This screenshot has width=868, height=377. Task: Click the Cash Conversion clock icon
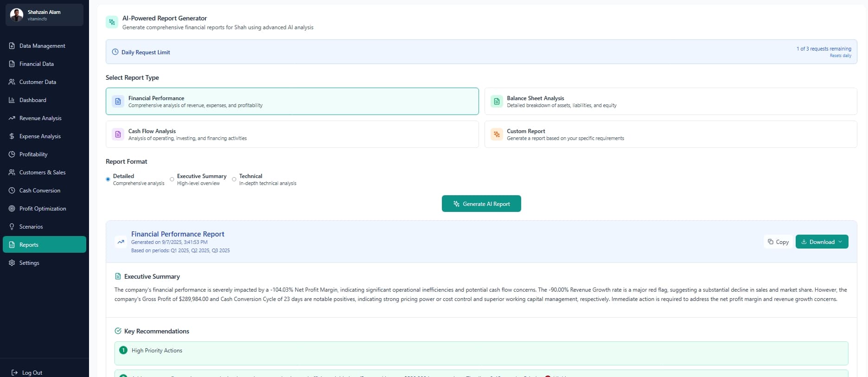12,191
